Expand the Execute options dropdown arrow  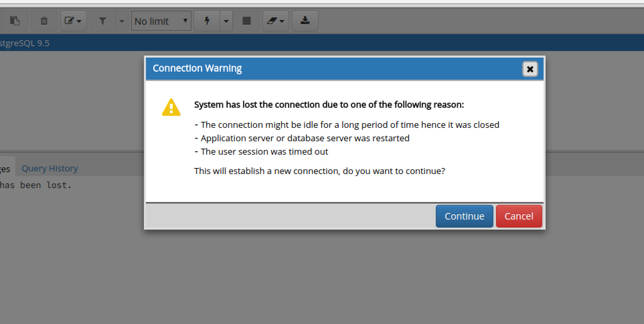tap(226, 21)
